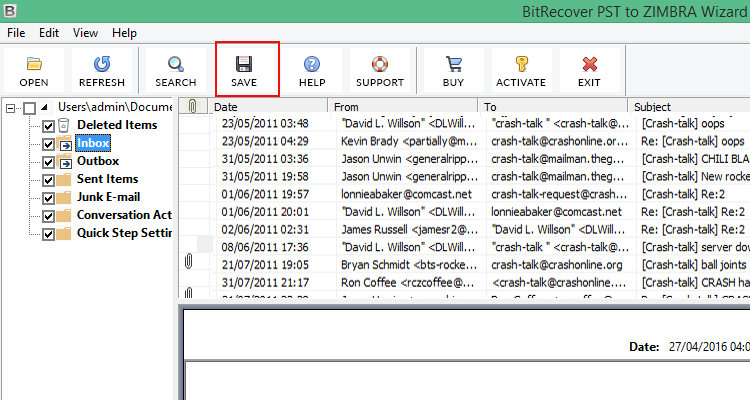Sort emails by To column header

pyautogui.click(x=553, y=106)
